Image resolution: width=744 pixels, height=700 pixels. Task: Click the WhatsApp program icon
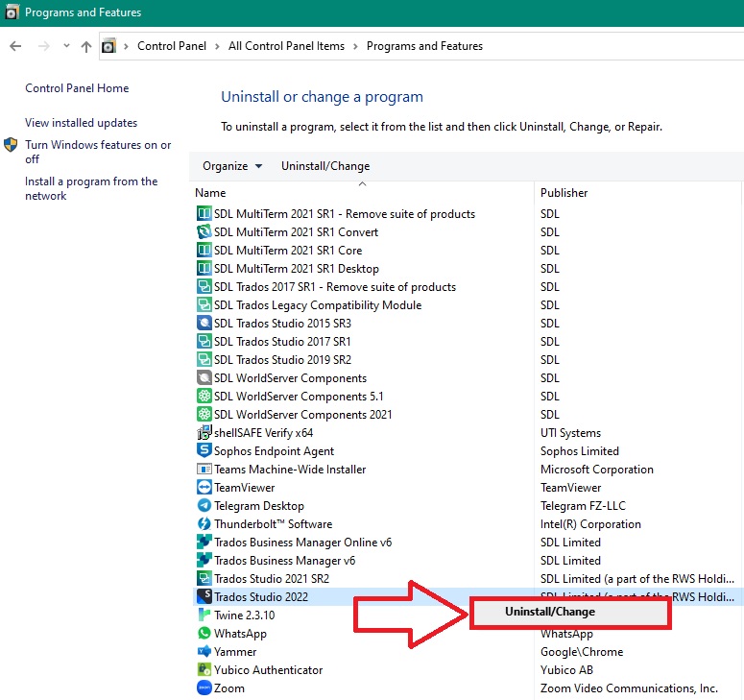(204, 633)
